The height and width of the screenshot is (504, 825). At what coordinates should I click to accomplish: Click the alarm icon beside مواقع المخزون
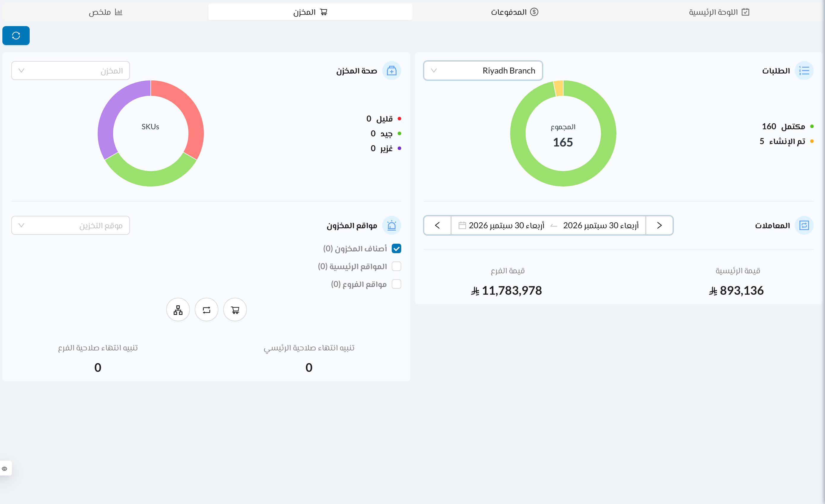click(x=391, y=225)
